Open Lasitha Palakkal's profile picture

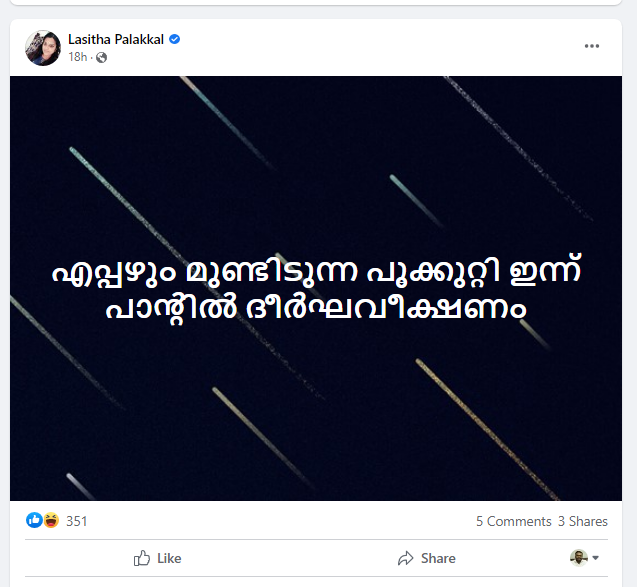pos(43,48)
